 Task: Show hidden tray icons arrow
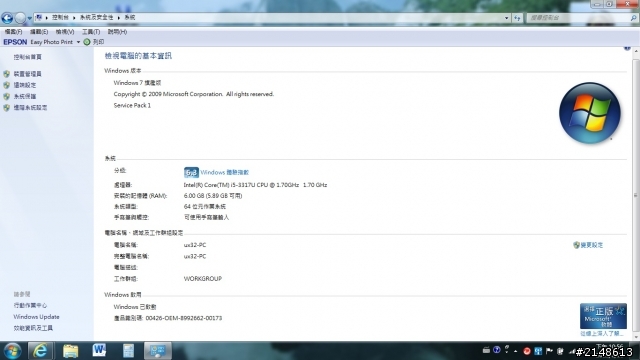pos(516,351)
